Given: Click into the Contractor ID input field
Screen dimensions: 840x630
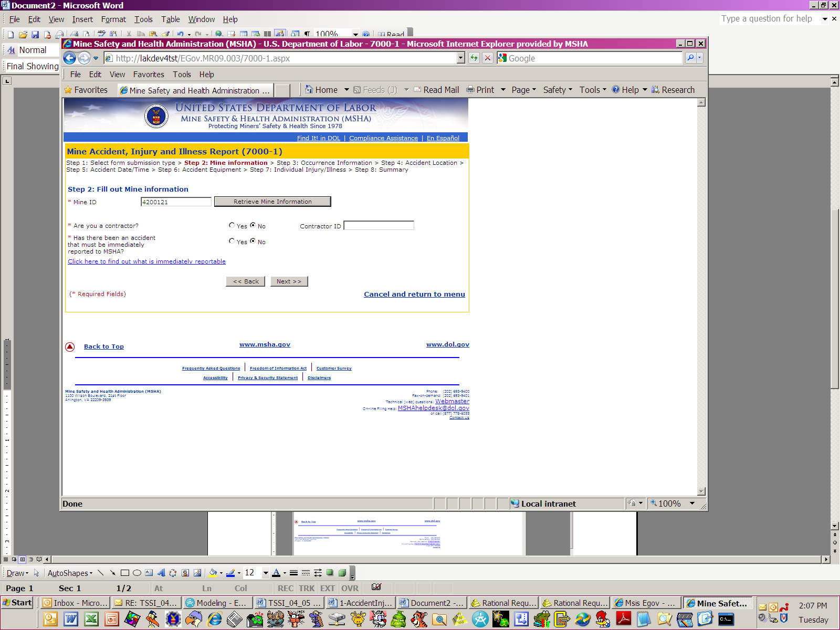Looking at the screenshot, I should tap(379, 225).
